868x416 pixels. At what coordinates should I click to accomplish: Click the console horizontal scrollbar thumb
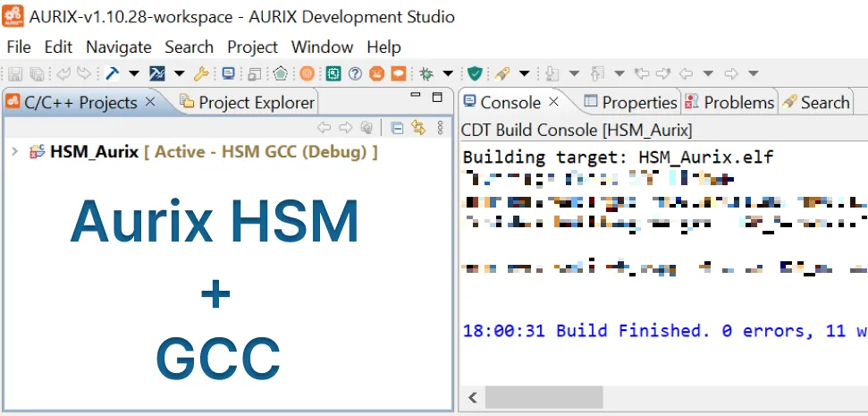pyautogui.click(x=544, y=397)
